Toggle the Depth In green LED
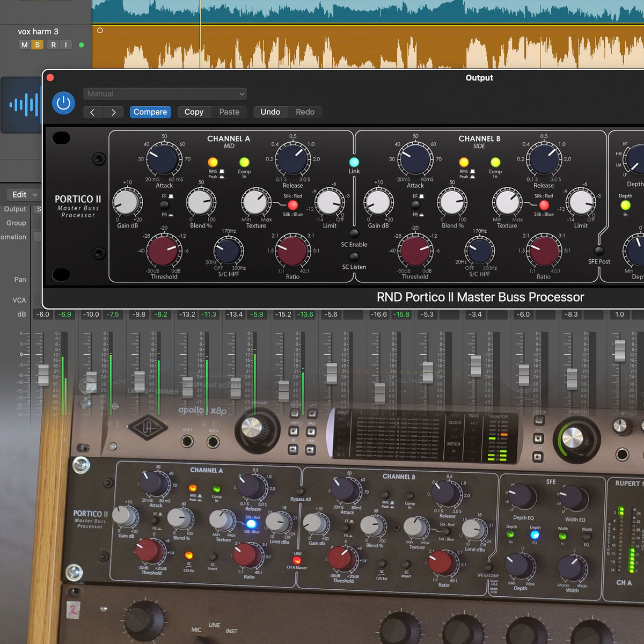The height and width of the screenshot is (644, 644). coord(625,205)
